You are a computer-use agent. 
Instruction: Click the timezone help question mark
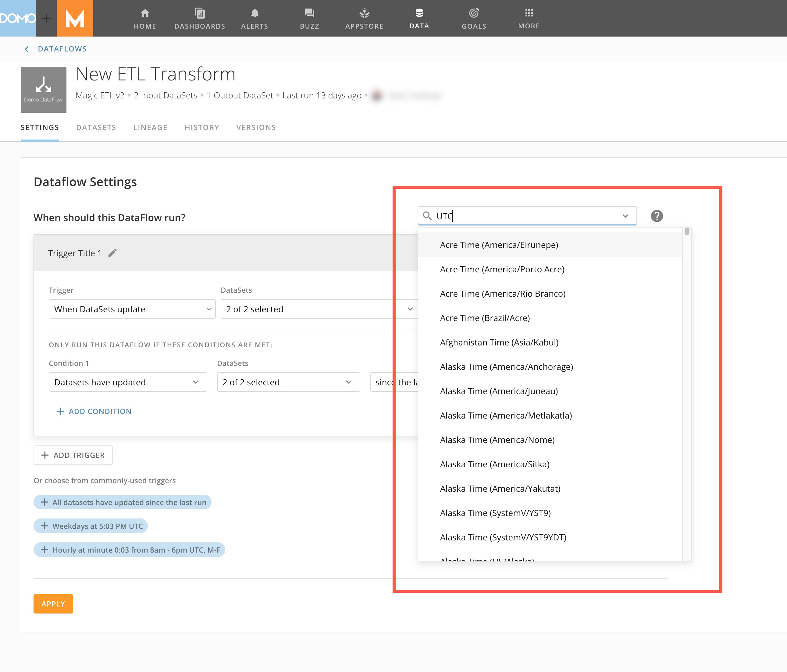(656, 216)
